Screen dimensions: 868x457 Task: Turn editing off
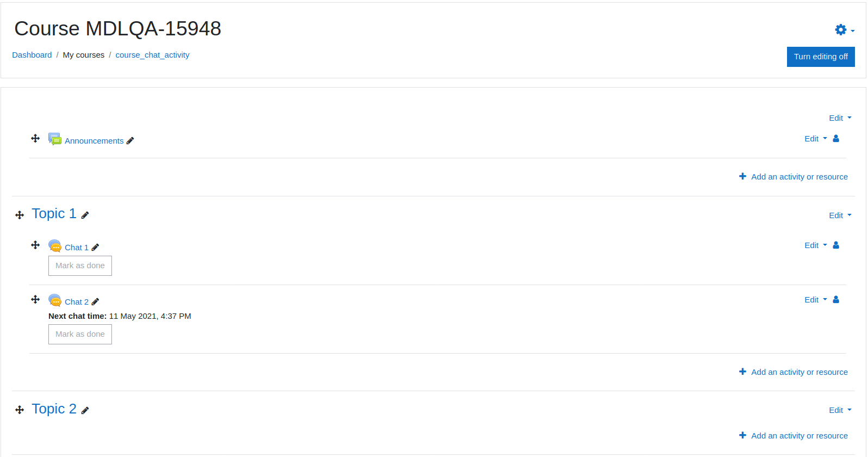[x=821, y=57]
